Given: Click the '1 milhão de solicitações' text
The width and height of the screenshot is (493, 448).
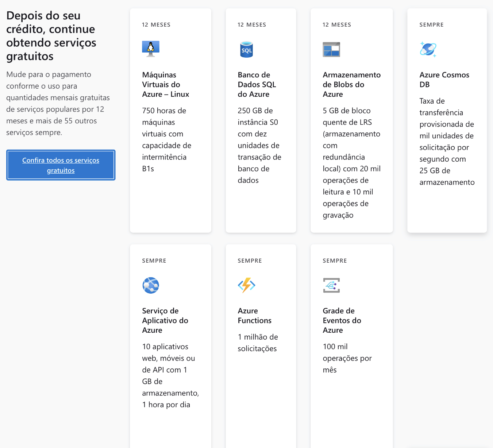Looking at the screenshot, I should tap(258, 343).
